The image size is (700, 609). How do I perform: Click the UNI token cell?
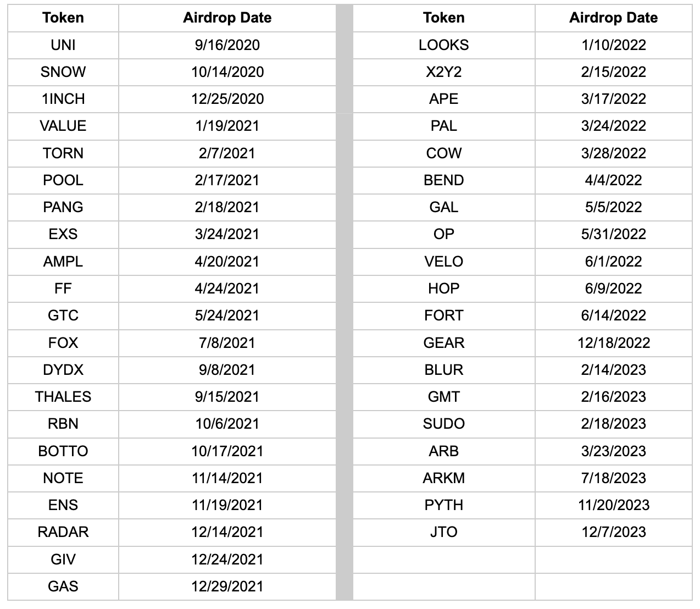pyautogui.click(x=63, y=45)
